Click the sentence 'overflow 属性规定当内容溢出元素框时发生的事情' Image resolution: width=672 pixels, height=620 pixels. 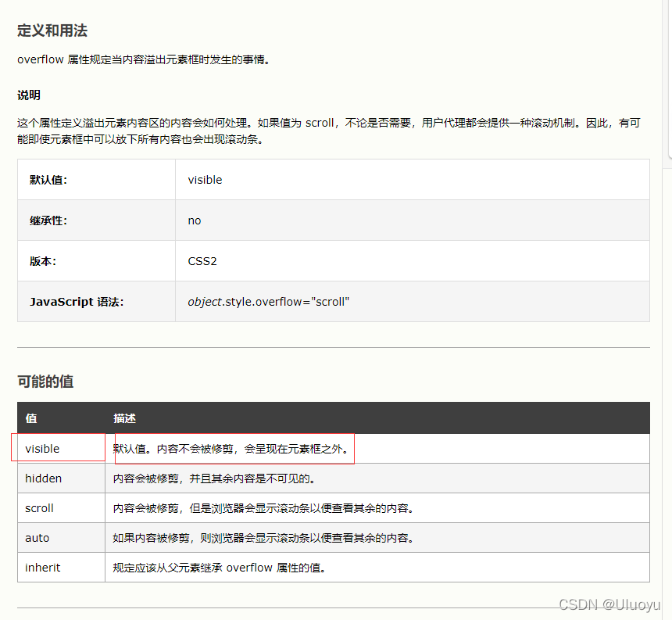point(144,59)
